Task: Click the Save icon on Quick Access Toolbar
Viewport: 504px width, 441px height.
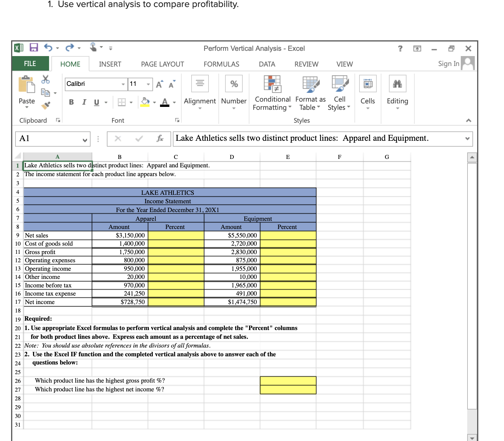Action: pos(33,48)
